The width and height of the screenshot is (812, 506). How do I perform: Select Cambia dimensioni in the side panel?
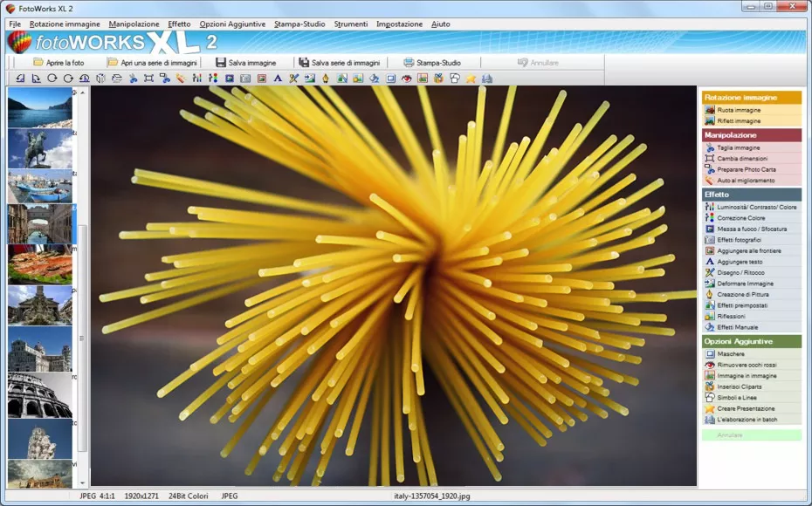752,158
